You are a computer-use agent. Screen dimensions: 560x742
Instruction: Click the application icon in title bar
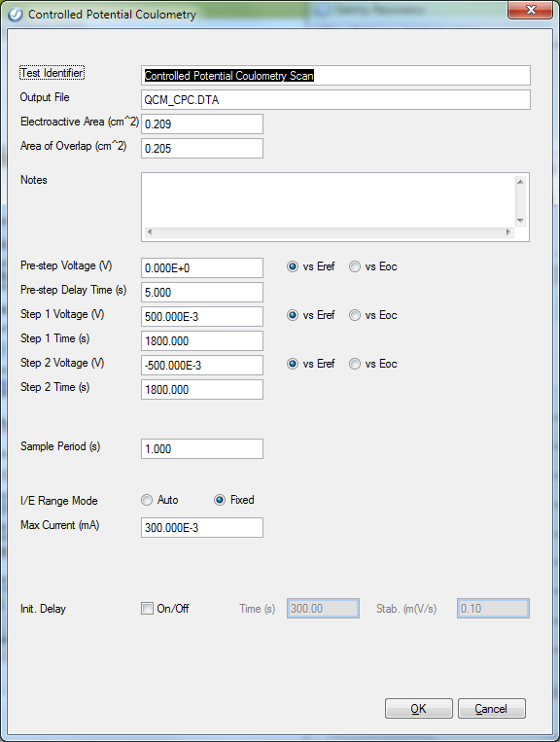[x=16, y=15]
